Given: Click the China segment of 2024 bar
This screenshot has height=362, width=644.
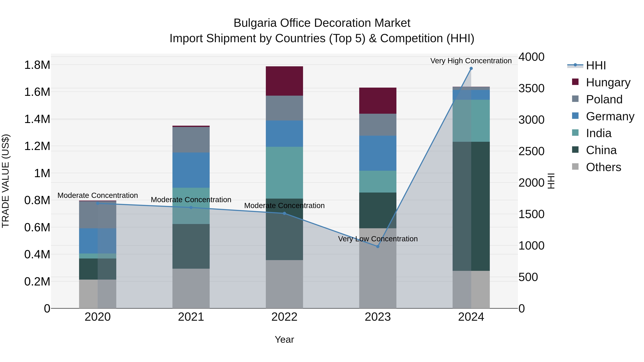Looking at the screenshot, I should tap(471, 206).
